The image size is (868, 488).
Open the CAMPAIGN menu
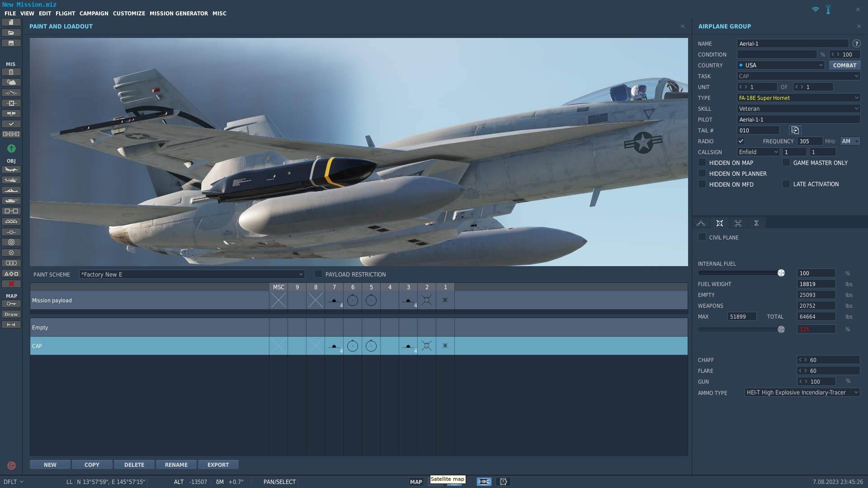click(x=94, y=14)
